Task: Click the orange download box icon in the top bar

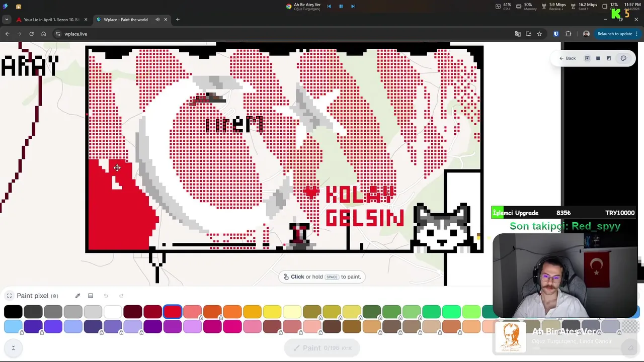Action: tap(19, 7)
